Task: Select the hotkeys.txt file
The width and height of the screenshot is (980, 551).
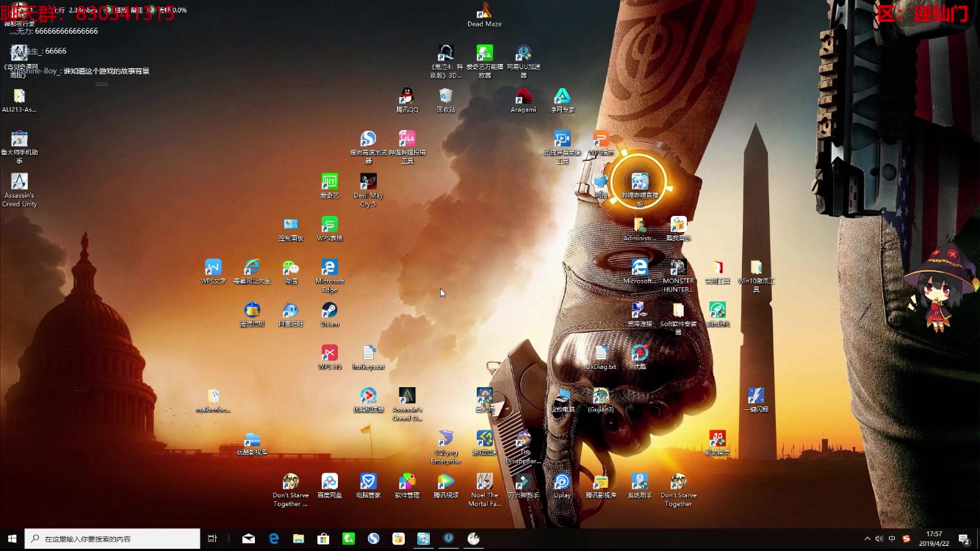Action: click(x=368, y=358)
